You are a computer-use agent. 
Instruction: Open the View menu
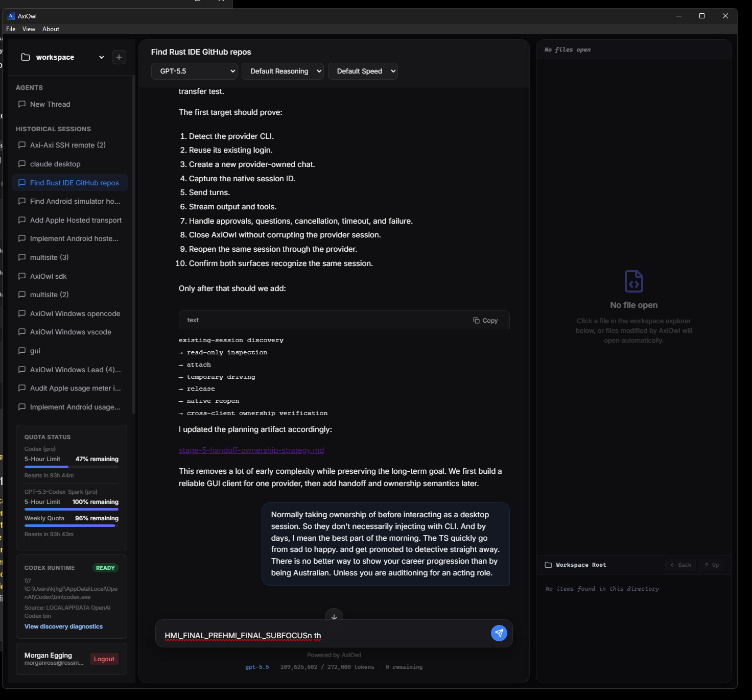point(29,29)
